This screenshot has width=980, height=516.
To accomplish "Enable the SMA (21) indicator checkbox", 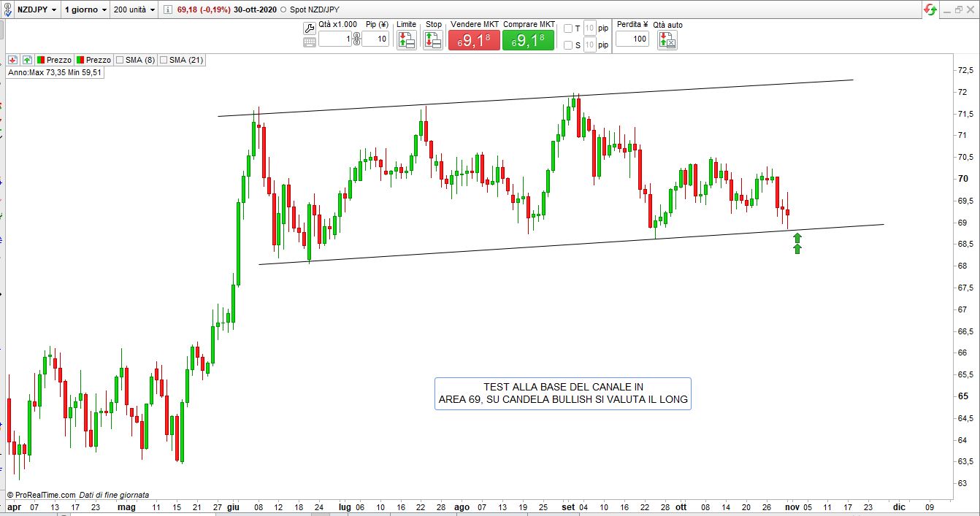I will click(164, 60).
